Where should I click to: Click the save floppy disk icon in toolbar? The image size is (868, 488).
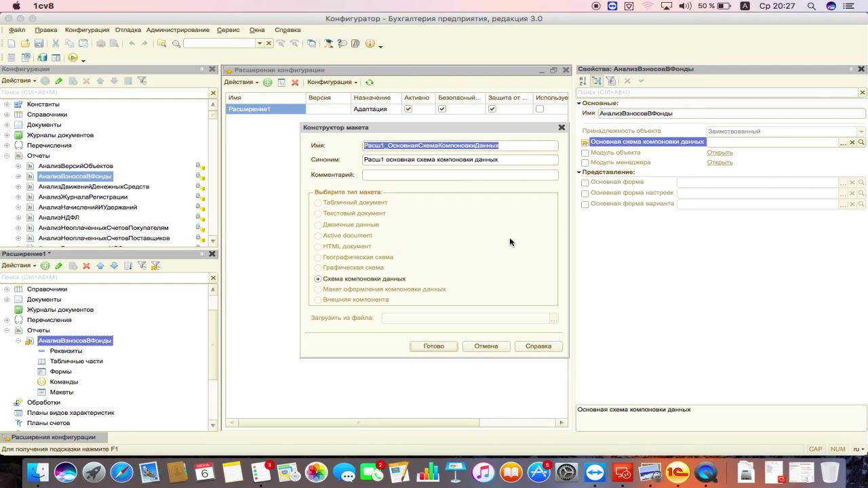point(39,43)
